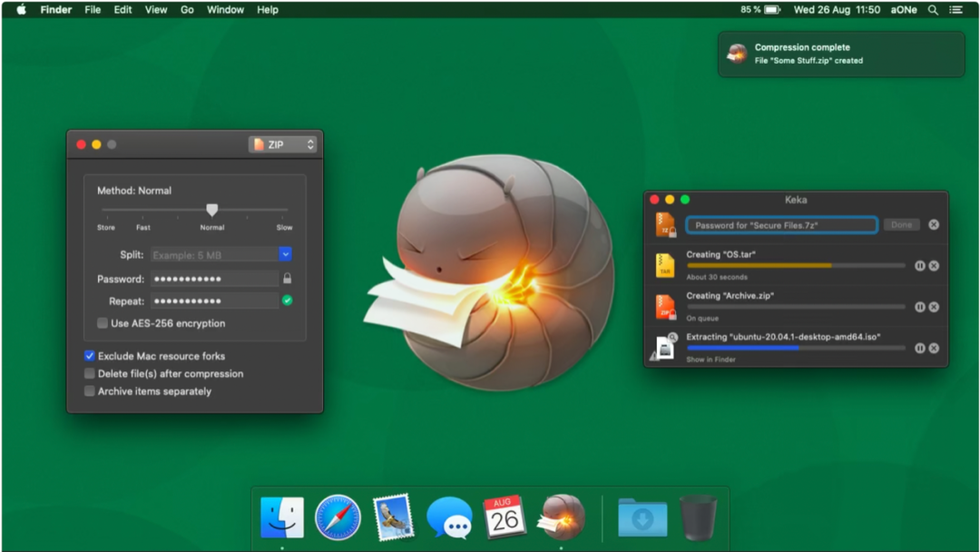Viewport: 980px width, 552px height.
Task: Click the TAR file icon for OS.tar
Action: tap(665, 265)
